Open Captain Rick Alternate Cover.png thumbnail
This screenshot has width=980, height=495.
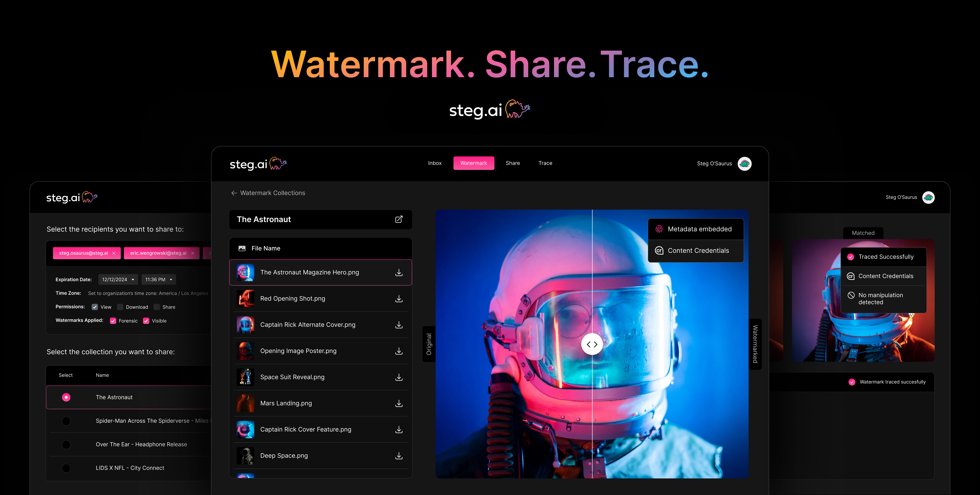point(245,325)
